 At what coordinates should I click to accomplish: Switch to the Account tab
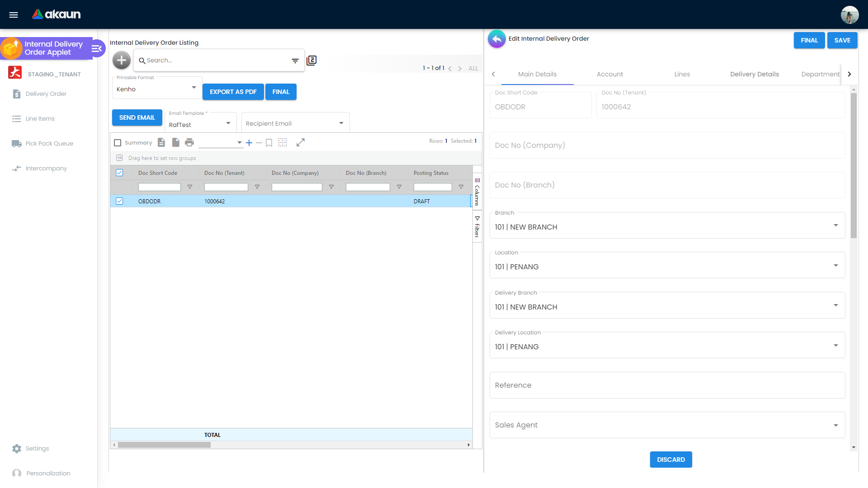(609, 74)
